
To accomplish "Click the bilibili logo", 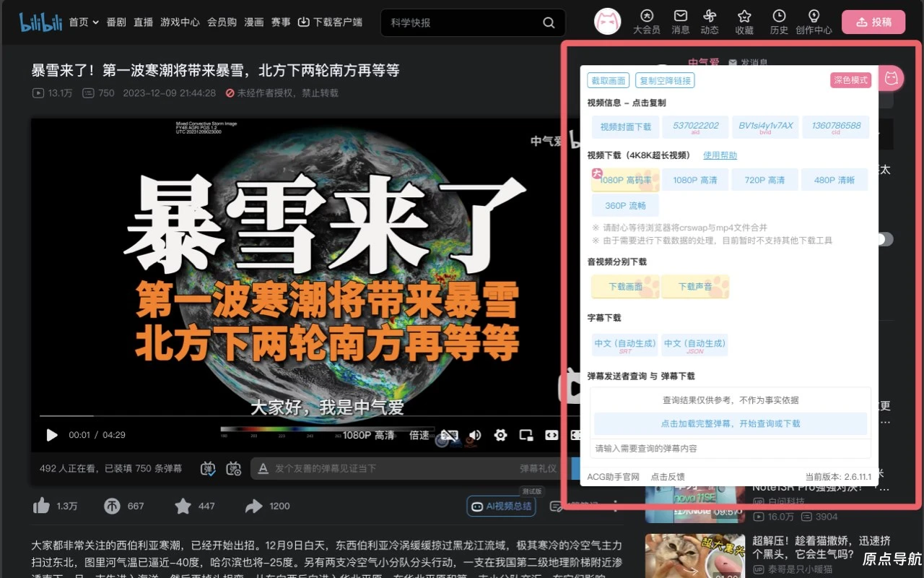I will tap(40, 22).
